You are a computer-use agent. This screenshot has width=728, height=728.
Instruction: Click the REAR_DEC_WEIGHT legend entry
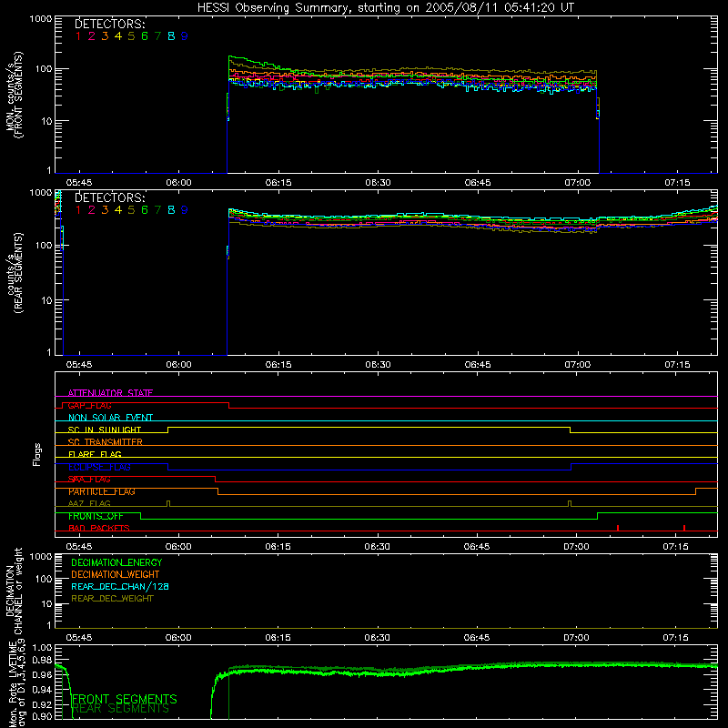112,599
